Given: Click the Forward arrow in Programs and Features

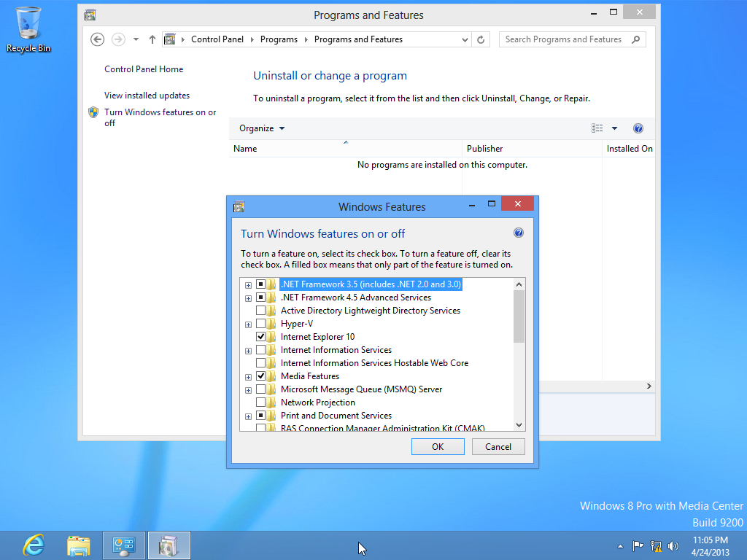Looking at the screenshot, I should click(x=118, y=39).
